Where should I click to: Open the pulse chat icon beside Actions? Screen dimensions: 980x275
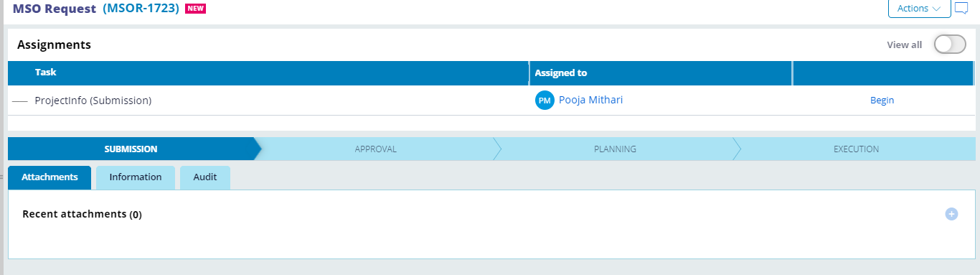coord(961,9)
